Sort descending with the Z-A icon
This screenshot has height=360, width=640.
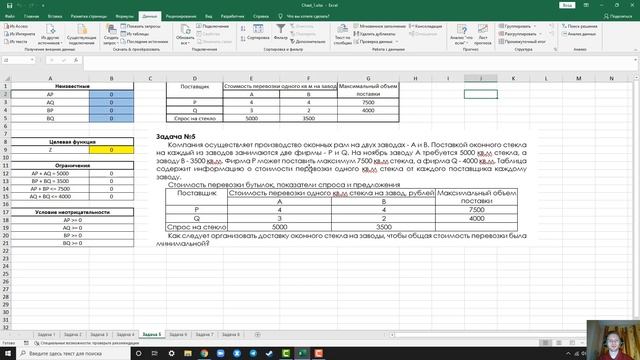pyautogui.click(x=243, y=39)
